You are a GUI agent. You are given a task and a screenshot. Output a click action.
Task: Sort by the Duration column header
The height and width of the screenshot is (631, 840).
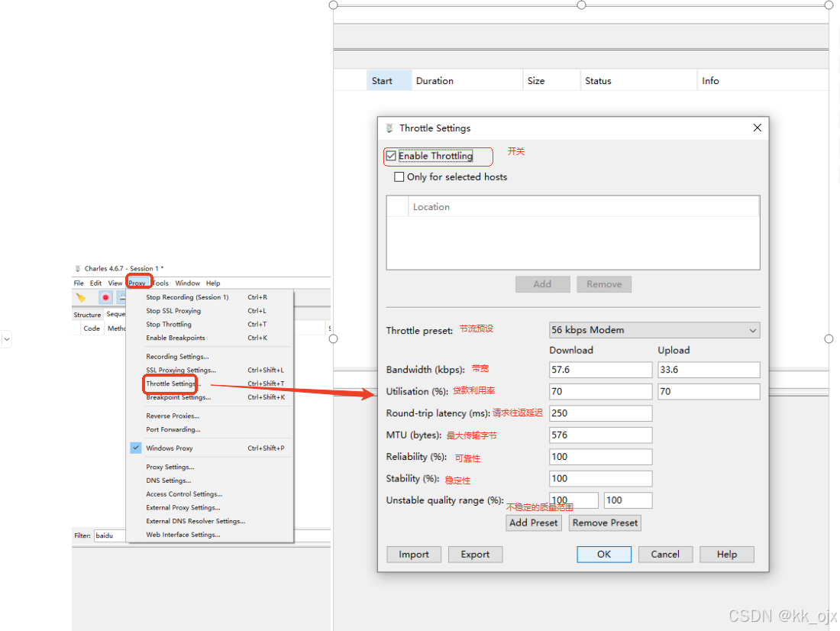click(467, 80)
